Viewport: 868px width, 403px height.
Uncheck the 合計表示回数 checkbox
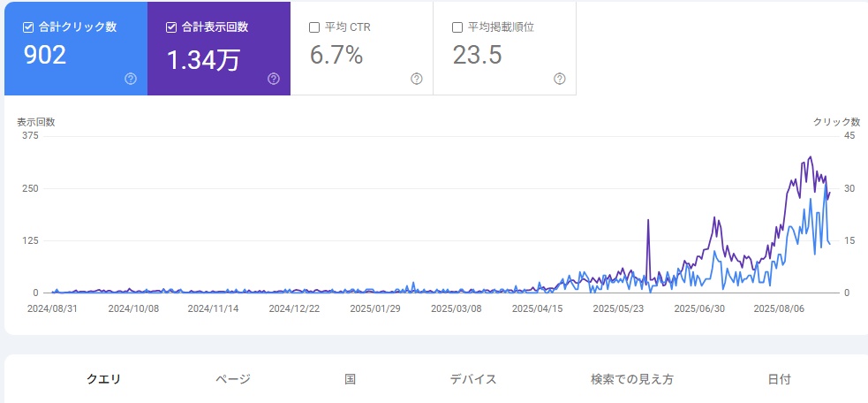point(171,27)
